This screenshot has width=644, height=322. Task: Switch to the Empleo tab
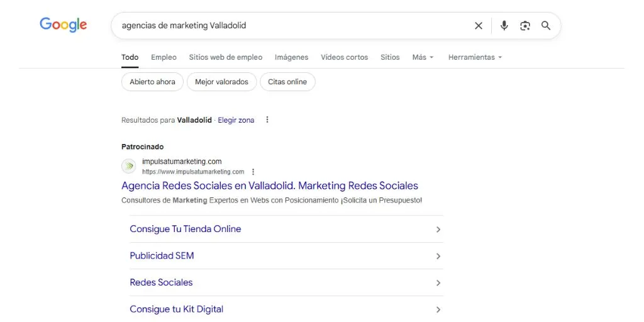pos(164,57)
